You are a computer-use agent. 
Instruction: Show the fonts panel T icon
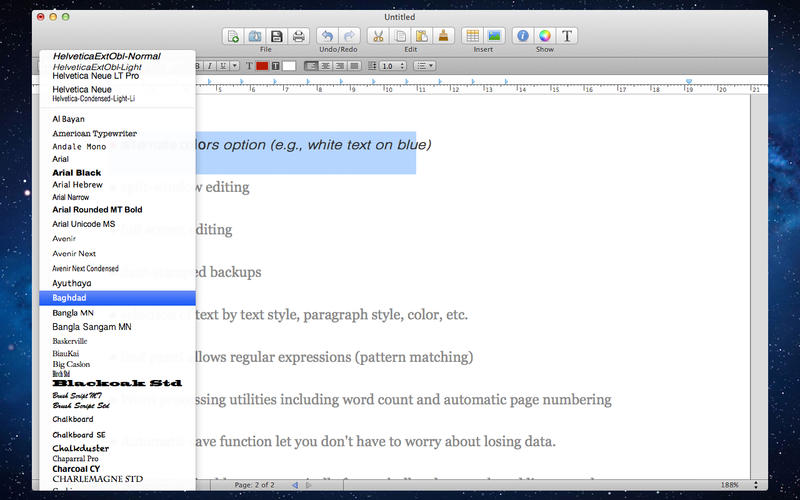point(567,36)
